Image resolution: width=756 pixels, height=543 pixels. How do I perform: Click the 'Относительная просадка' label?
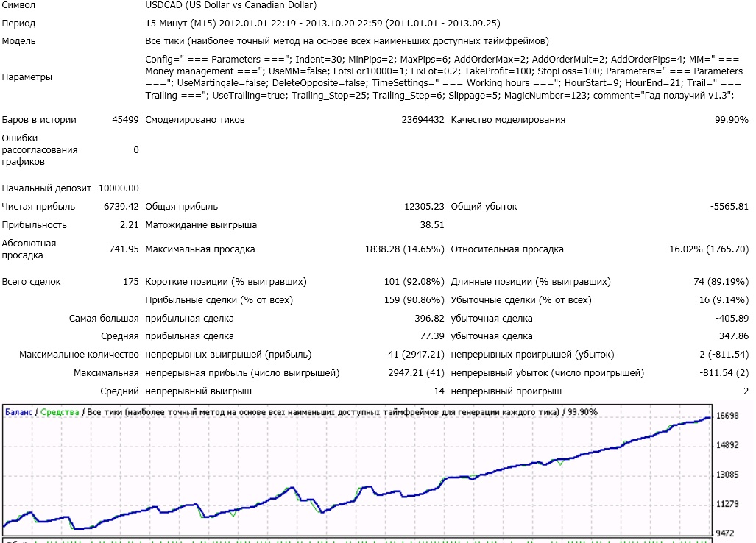click(x=507, y=249)
